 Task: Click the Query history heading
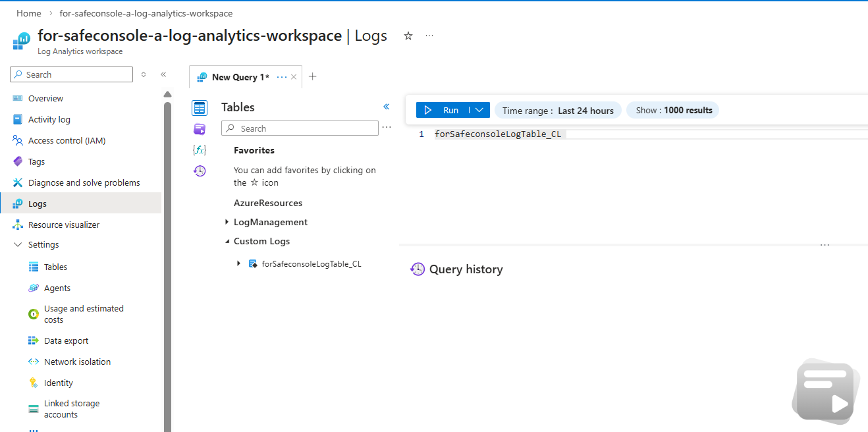(x=466, y=269)
